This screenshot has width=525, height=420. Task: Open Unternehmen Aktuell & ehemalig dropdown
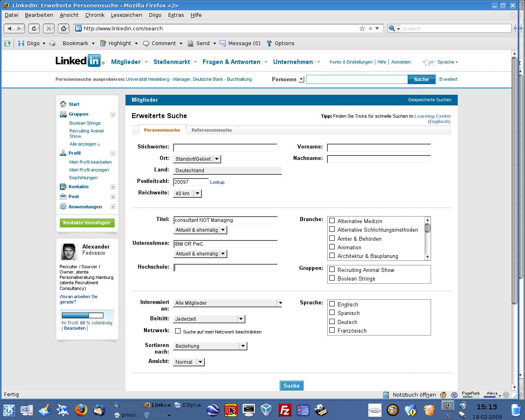point(200,253)
